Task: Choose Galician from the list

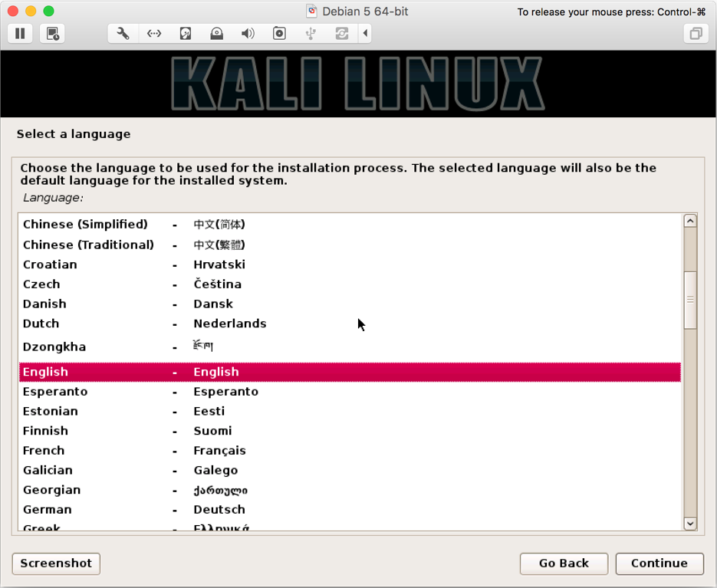Action: (x=350, y=471)
